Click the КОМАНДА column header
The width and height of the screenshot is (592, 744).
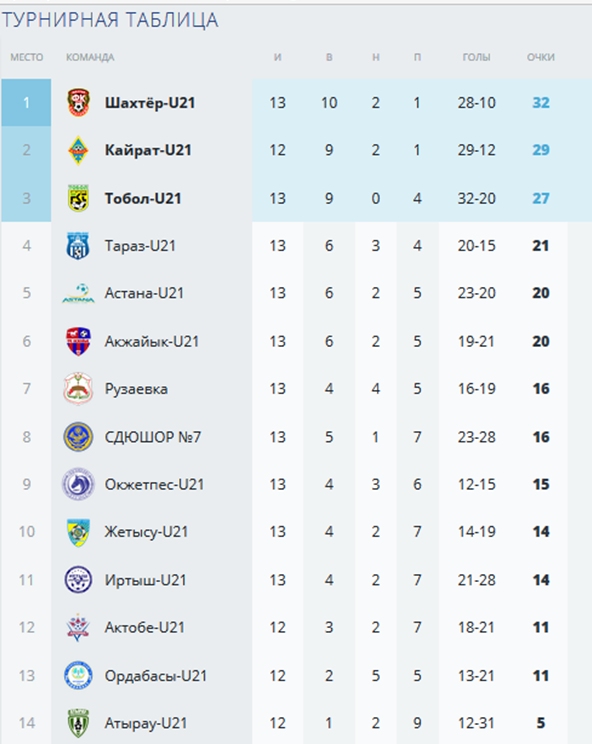tap(90, 57)
